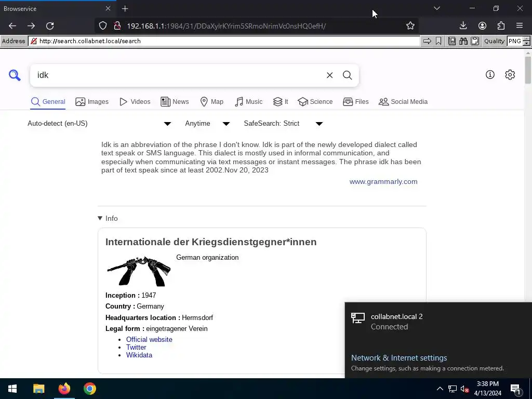Image resolution: width=532 pixels, height=399 pixels.
Task: Open the Official website link
Action: (x=149, y=340)
